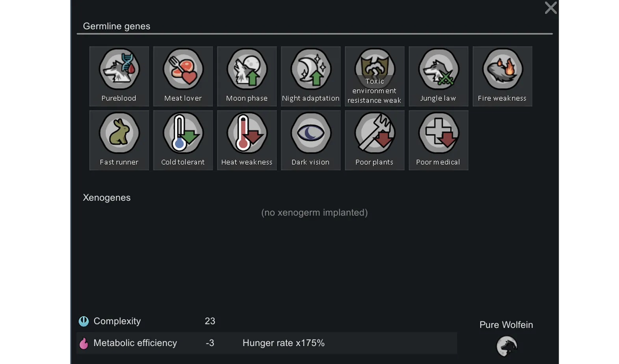The width and height of the screenshot is (619, 364).
Task: Click the Jungle law gene icon
Action: point(438,70)
